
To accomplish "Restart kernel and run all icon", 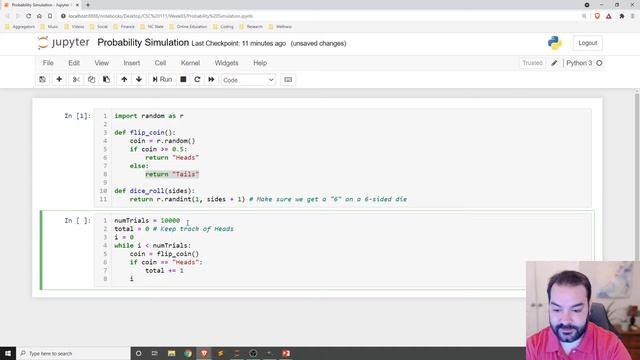I will pyautogui.click(x=211, y=80).
